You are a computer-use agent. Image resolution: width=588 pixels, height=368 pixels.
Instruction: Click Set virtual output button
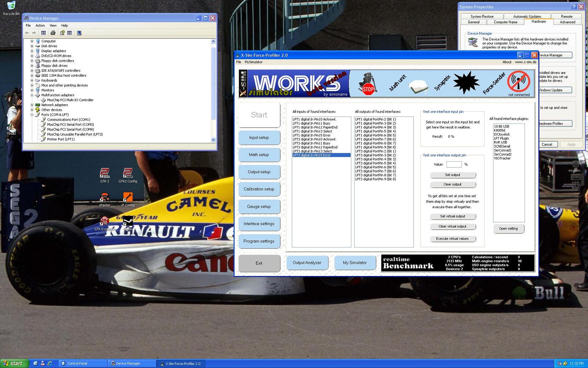(x=452, y=217)
